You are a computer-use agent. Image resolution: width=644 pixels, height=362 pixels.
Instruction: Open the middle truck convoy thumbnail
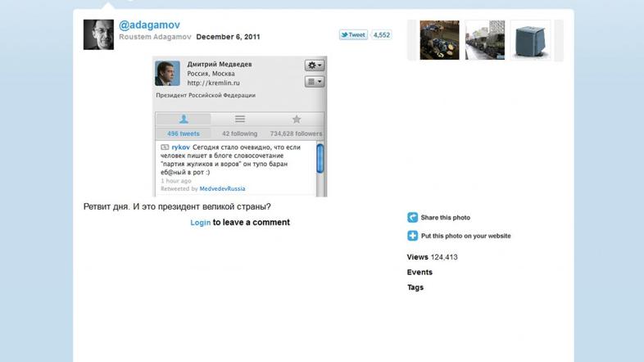(484, 40)
